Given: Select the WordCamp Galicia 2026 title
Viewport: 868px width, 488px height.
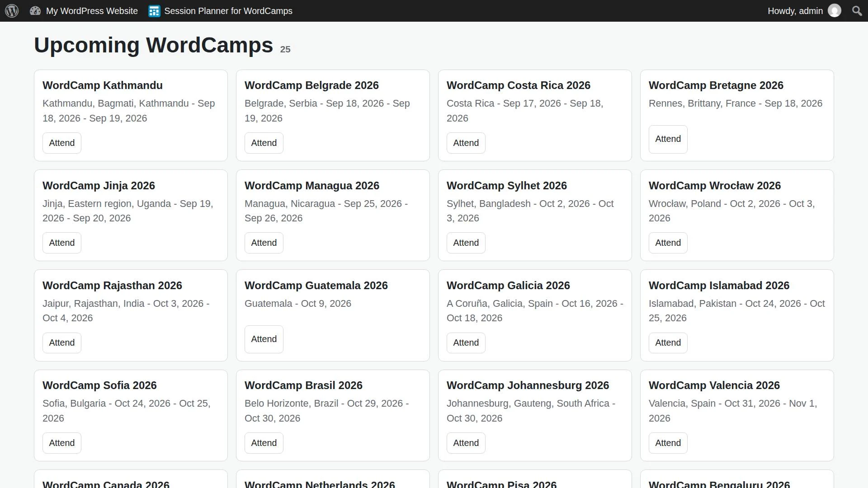Looking at the screenshot, I should [508, 286].
